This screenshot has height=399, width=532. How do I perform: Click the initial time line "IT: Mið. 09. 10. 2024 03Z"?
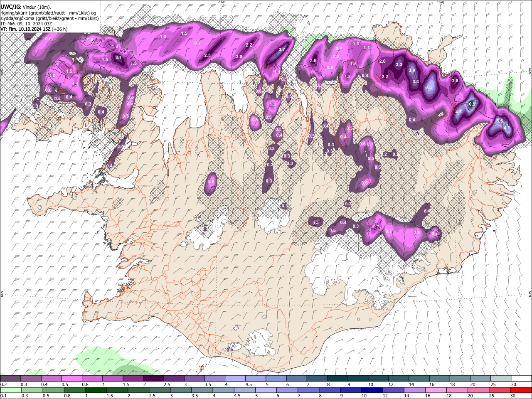point(26,24)
